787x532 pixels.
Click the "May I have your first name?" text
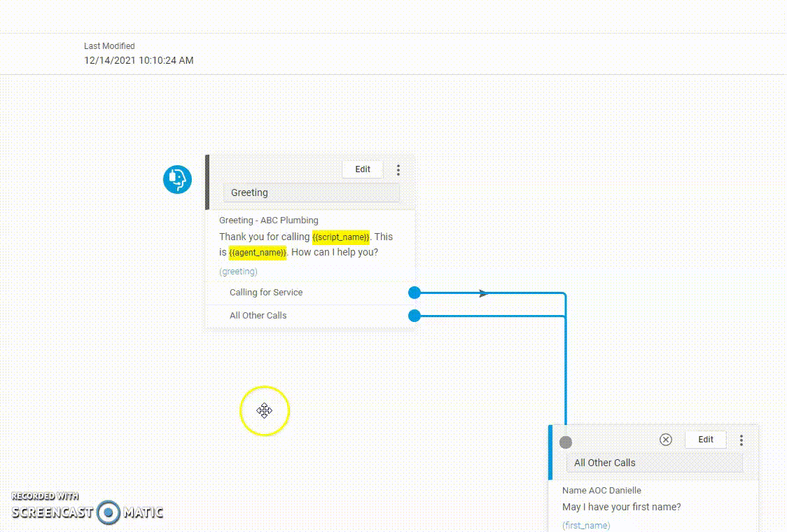621,507
